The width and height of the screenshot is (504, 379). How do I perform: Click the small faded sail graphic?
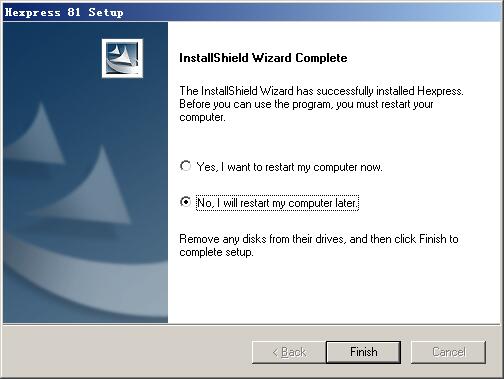click(x=36, y=135)
